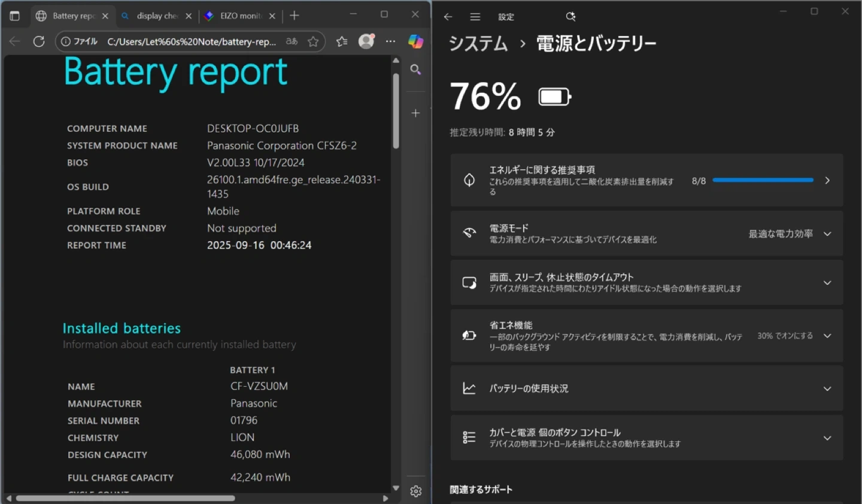Close the Battery report tab
This screenshot has height=504, width=862.
pos(105,16)
